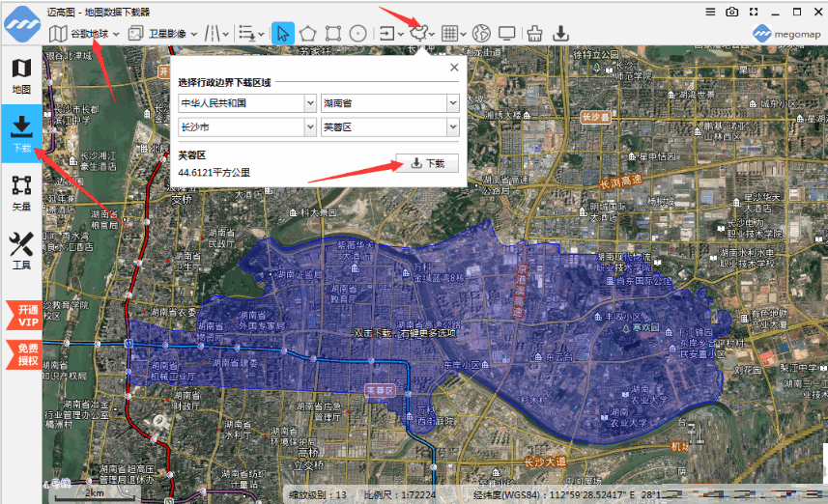Click the globe icon in toolbar
The image size is (828, 504).
[x=482, y=33]
